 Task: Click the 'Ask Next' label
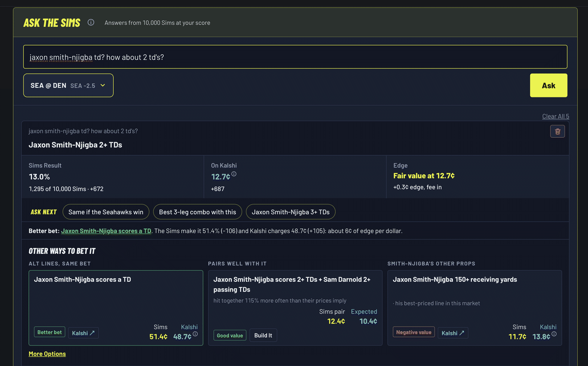44,212
